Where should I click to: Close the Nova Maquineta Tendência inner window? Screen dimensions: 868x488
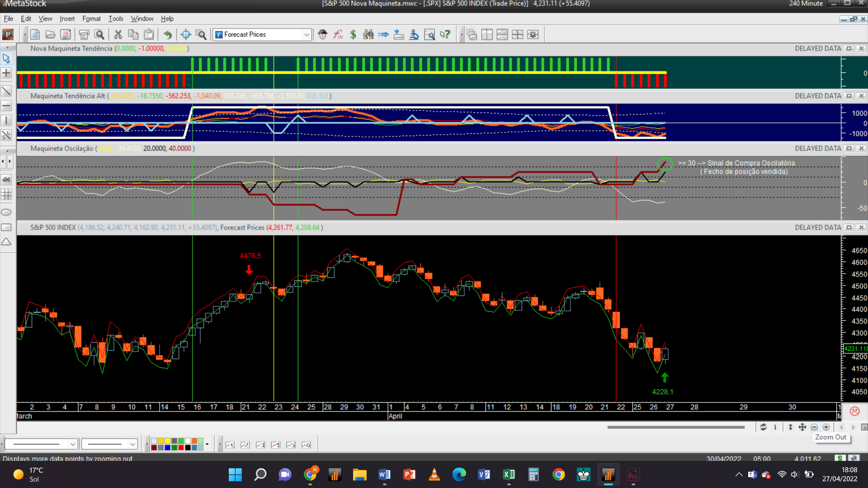[861, 48]
